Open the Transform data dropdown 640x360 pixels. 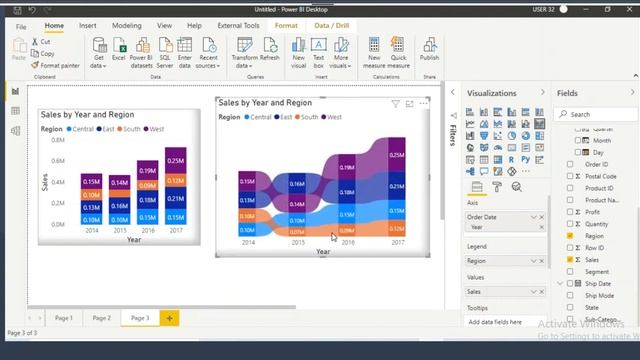click(244, 52)
